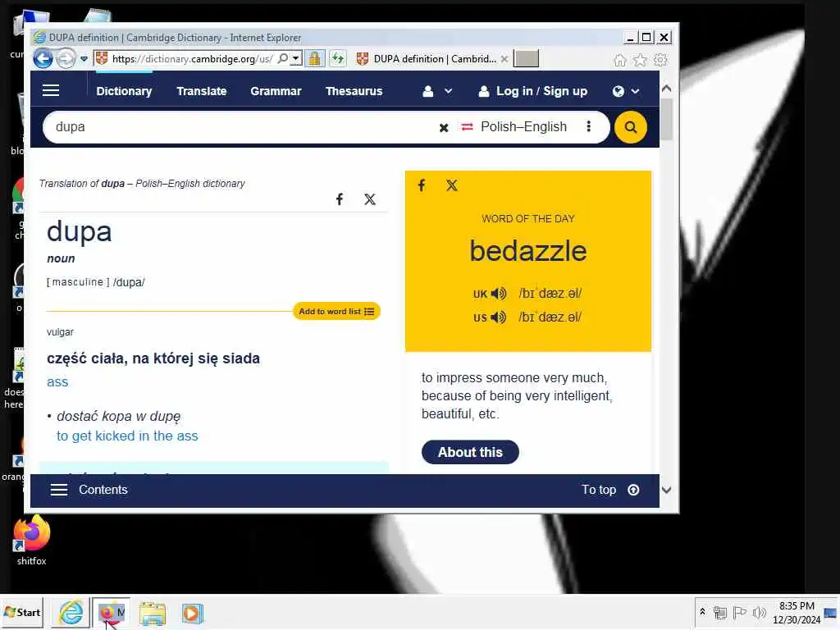Click the search field containing dupa

(241, 127)
